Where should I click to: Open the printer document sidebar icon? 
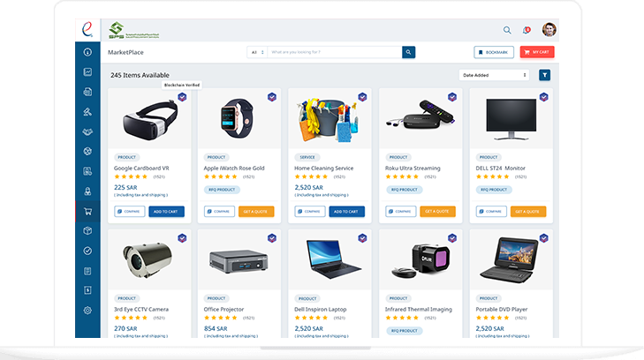pyautogui.click(x=87, y=92)
